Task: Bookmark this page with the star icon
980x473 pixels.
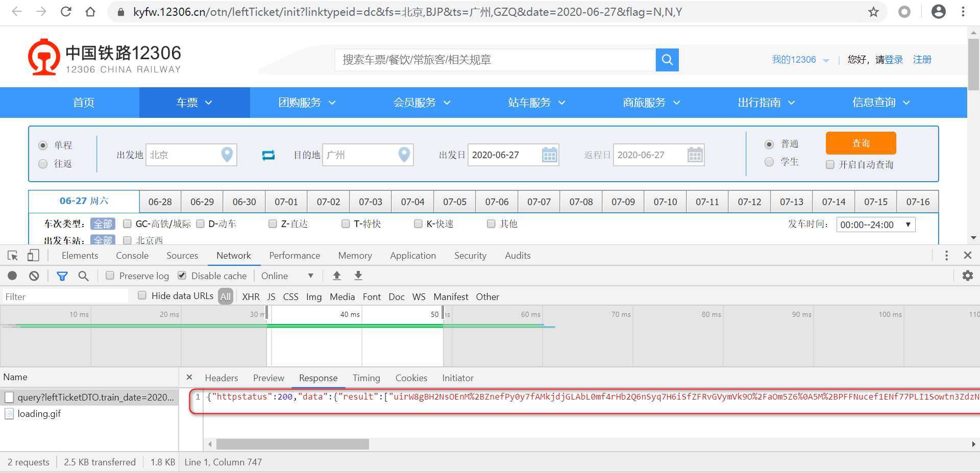Action: [x=873, y=12]
